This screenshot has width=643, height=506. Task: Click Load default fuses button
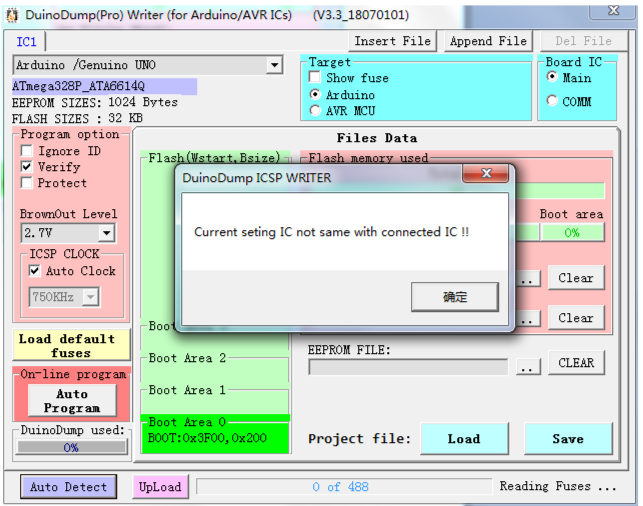(x=71, y=345)
